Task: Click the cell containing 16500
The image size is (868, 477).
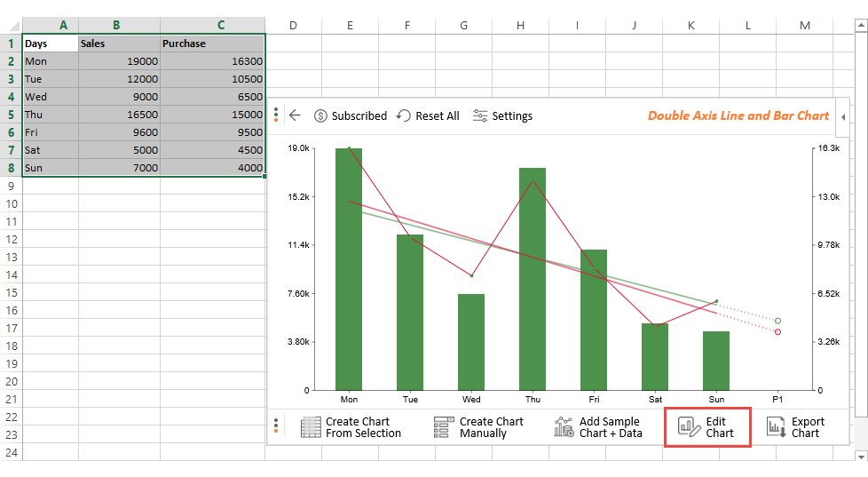Action: [120, 115]
